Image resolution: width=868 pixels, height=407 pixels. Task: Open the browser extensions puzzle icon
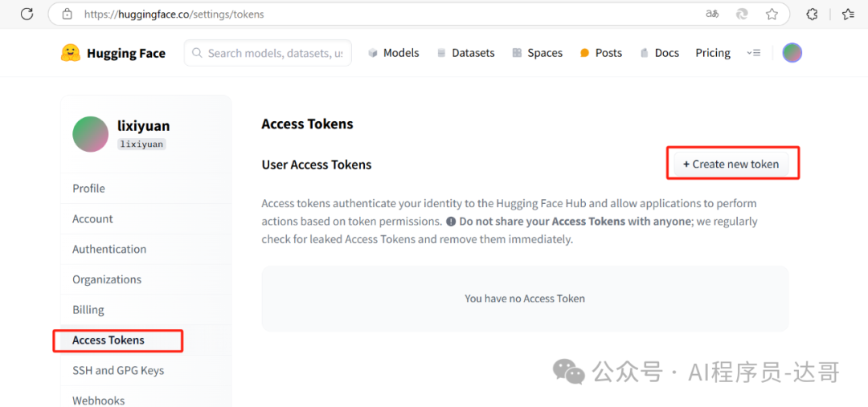click(x=812, y=14)
